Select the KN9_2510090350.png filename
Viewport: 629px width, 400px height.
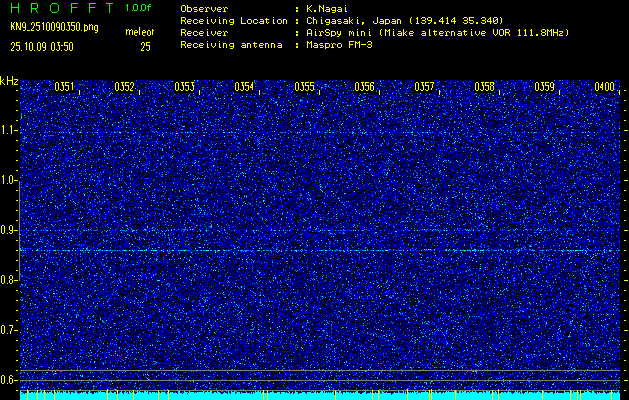click(57, 27)
